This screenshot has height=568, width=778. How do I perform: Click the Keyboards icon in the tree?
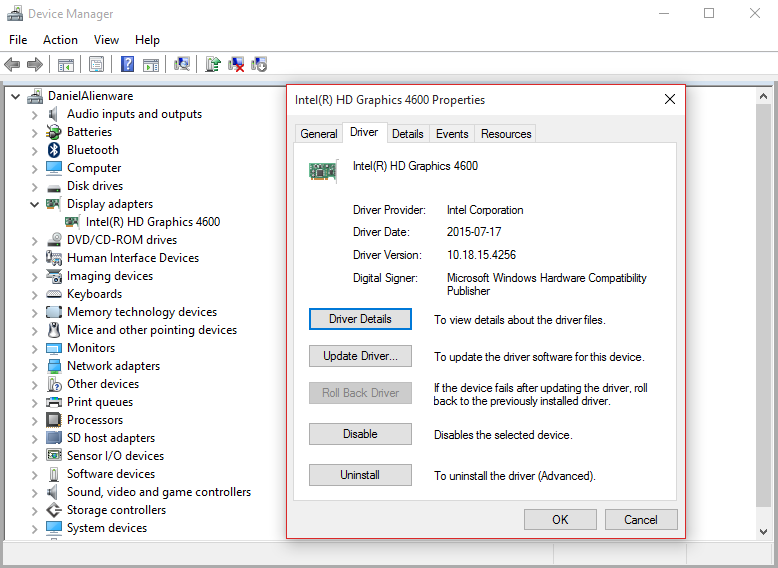tap(54, 294)
